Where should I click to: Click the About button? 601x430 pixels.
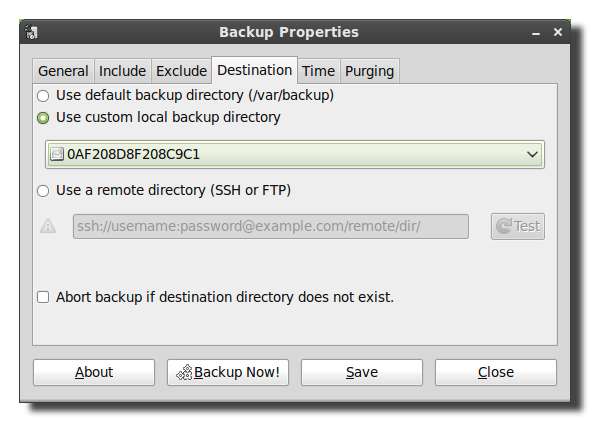(x=94, y=372)
